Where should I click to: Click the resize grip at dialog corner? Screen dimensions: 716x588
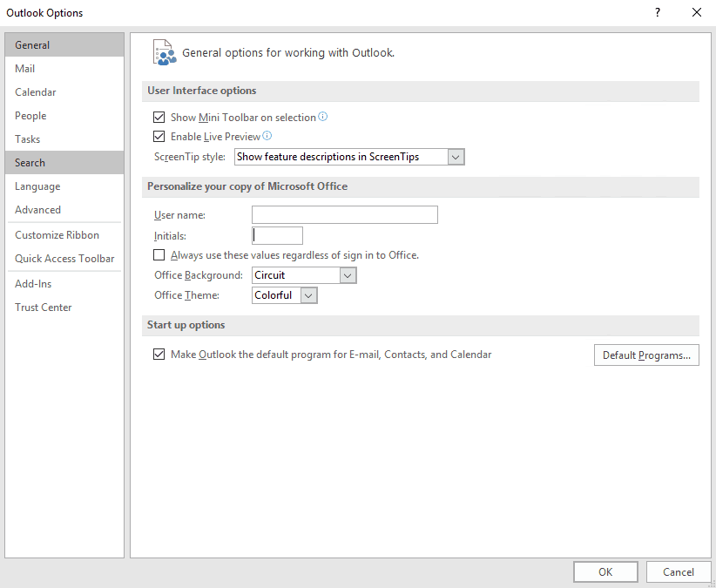pos(711,583)
